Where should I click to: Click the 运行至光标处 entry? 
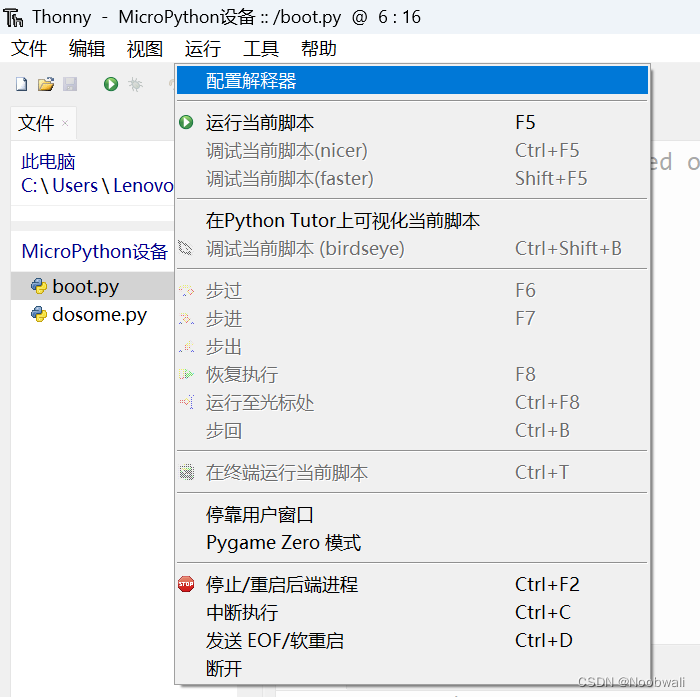[412, 403]
